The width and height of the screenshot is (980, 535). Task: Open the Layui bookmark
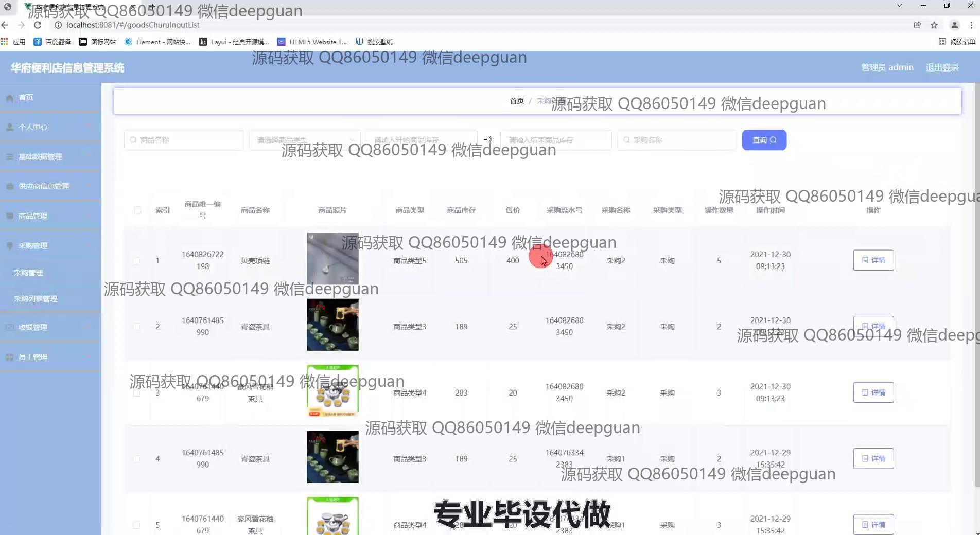(234, 42)
